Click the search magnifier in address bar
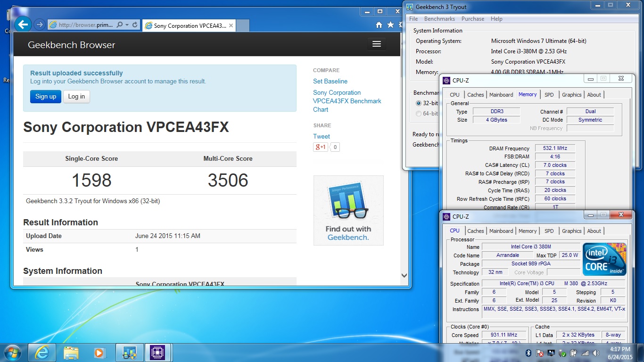The image size is (644, 362). click(119, 25)
